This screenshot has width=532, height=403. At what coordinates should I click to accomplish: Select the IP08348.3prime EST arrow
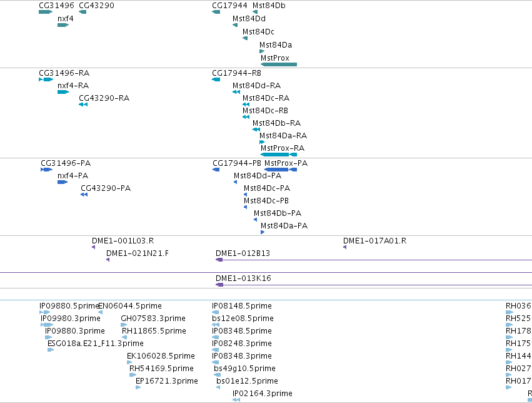pyautogui.click(x=216, y=362)
